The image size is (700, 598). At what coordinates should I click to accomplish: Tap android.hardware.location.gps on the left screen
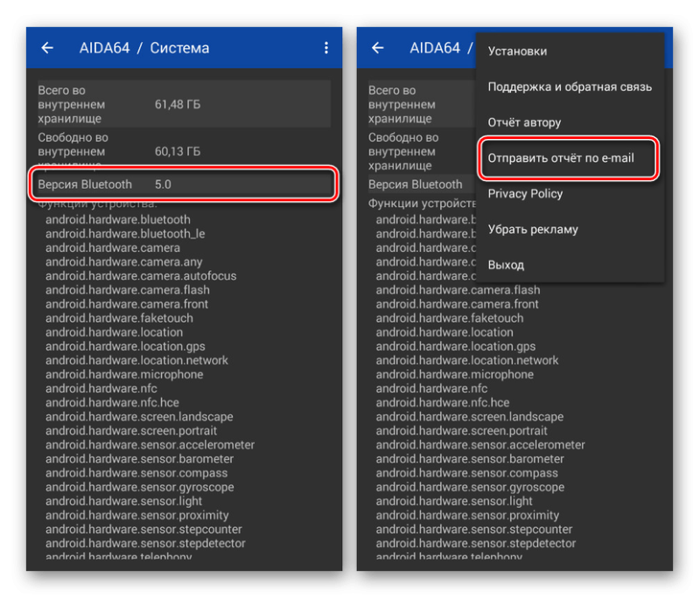pos(125,346)
